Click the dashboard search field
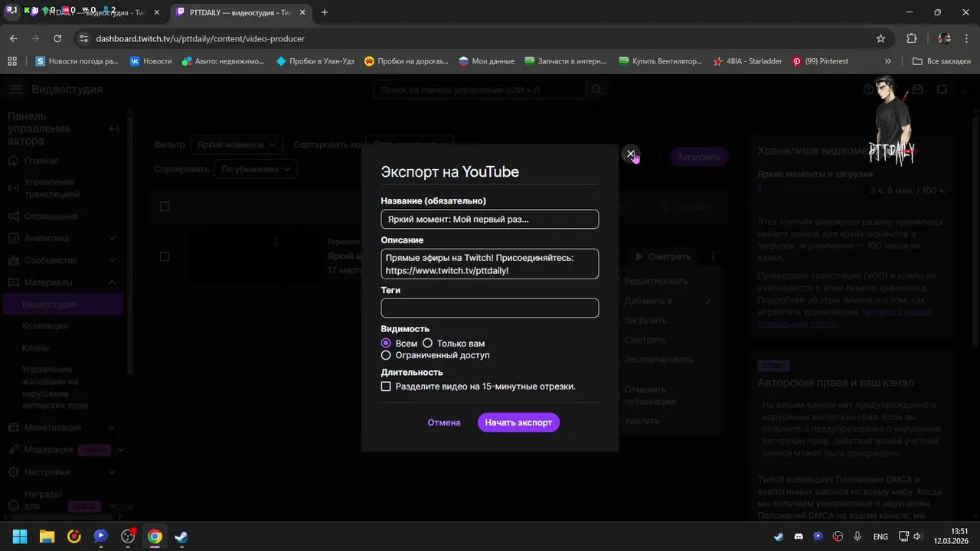Screen dimensions: 980x551 click(x=480, y=90)
